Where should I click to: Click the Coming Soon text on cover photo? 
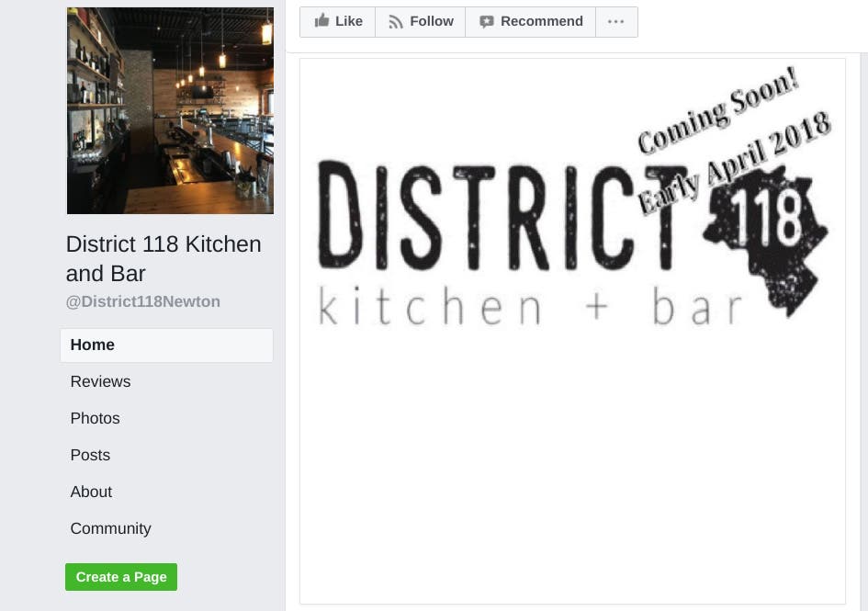click(x=718, y=111)
